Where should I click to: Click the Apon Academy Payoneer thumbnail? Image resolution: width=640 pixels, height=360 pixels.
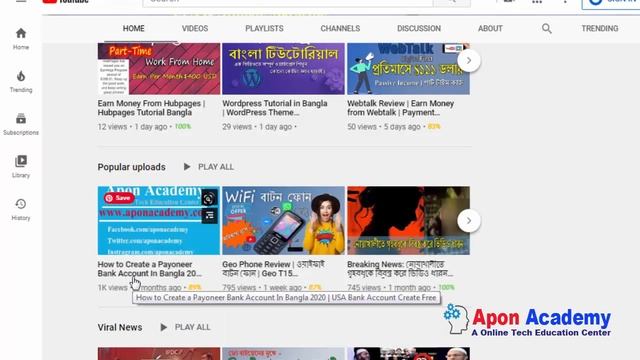tap(159, 221)
